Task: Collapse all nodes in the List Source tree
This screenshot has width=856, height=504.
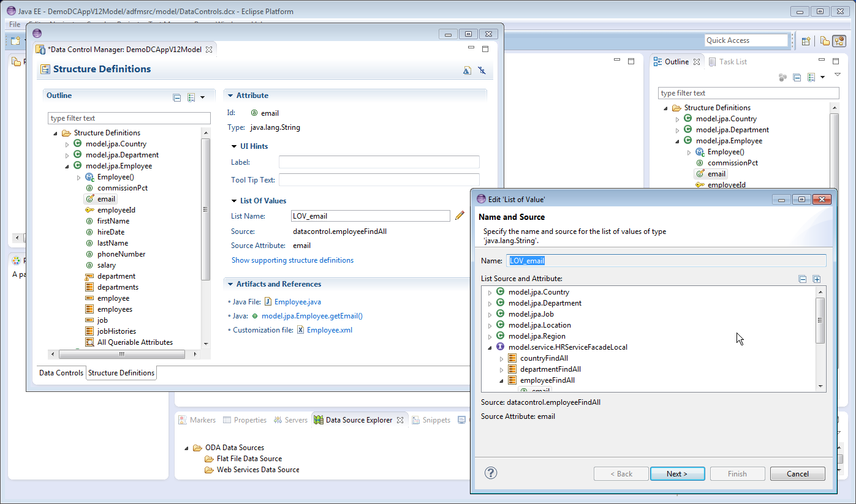Action: pos(803,279)
